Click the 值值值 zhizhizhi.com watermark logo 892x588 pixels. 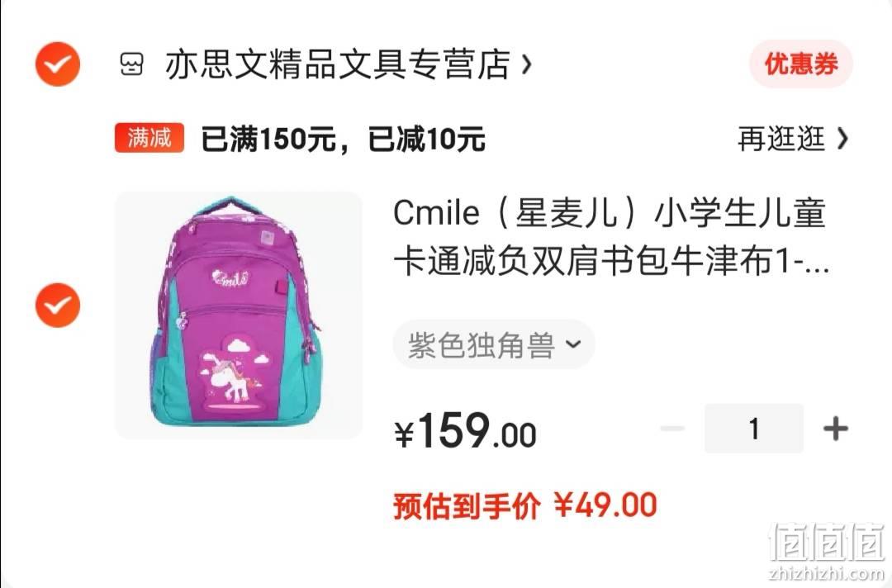pos(828,551)
